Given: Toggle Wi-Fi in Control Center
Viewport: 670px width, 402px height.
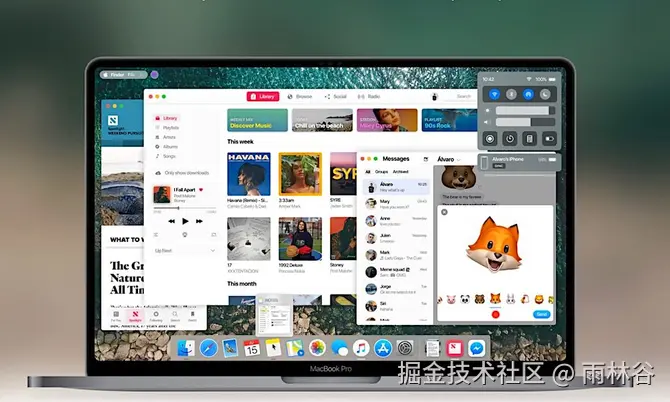Looking at the screenshot, I should click(494, 94).
